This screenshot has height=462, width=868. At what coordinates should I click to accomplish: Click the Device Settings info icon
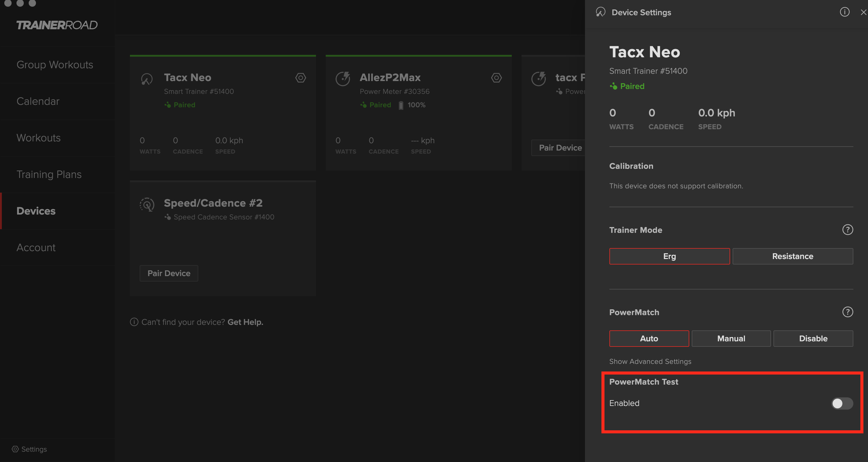pyautogui.click(x=845, y=12)
